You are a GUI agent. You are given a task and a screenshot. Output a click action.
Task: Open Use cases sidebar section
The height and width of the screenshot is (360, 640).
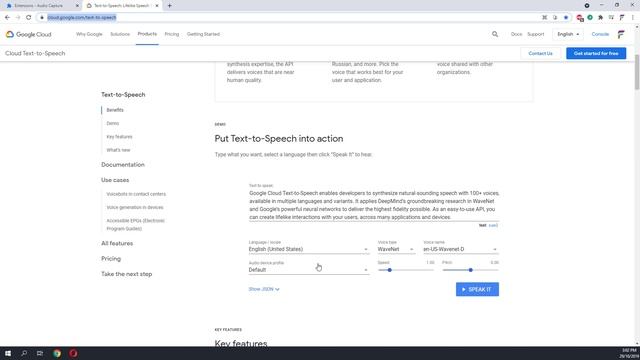[x=115, y=180]
